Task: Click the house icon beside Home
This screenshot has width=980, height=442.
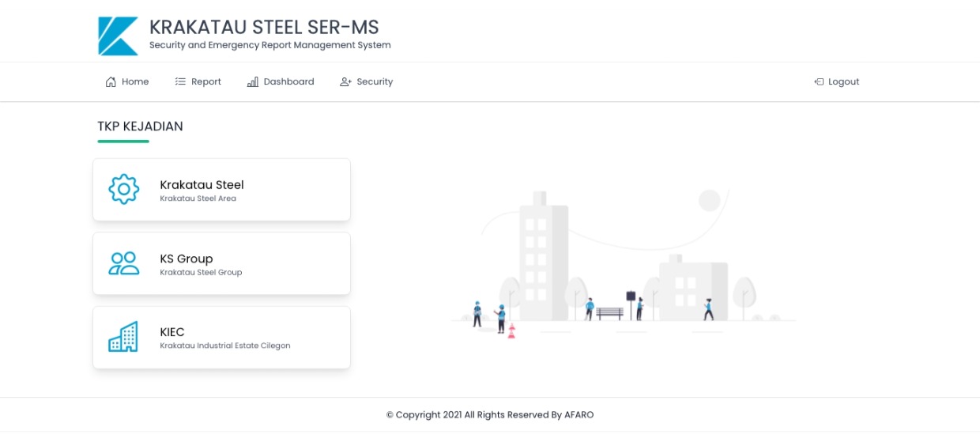Action: [111, 81]
